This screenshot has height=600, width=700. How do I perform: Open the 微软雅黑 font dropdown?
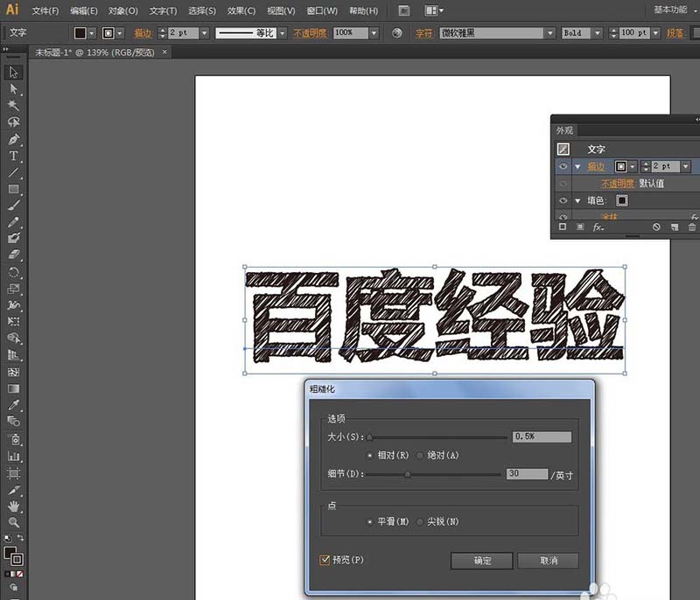pyautogui.click(x=550, y=33)
